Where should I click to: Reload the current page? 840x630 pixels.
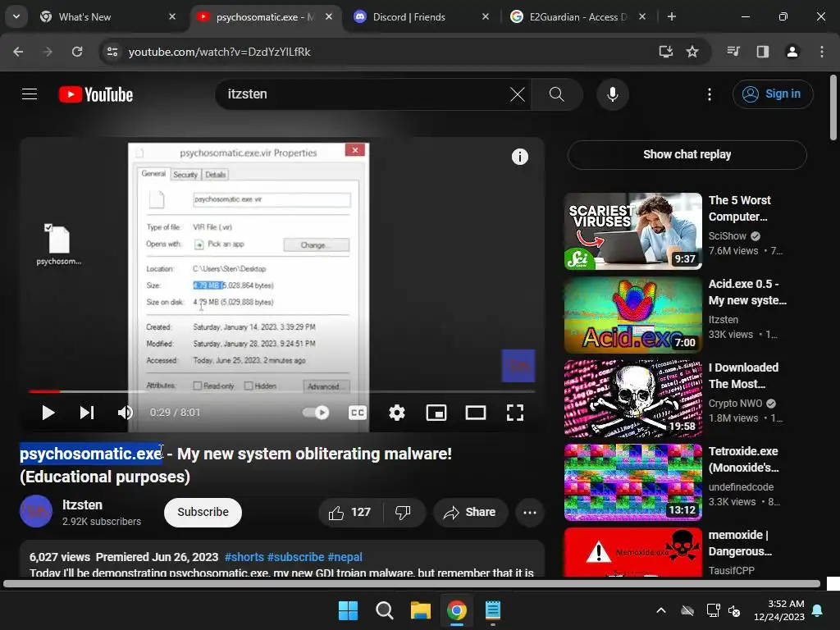[x=77, y=52]
